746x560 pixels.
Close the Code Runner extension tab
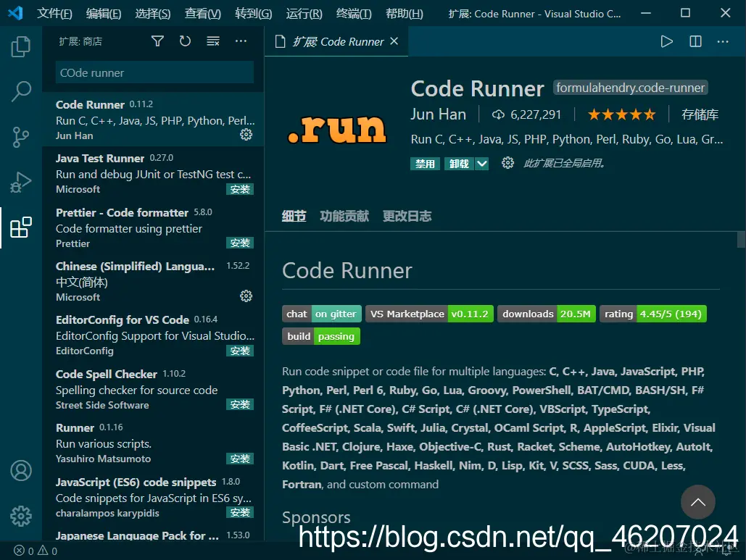coord(394,41)
